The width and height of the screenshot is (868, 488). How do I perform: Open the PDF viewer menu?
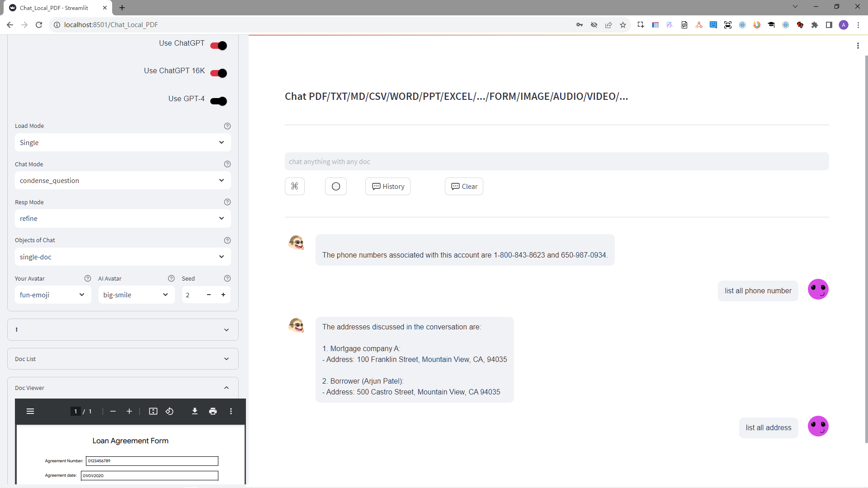click(x=30, y=411)
